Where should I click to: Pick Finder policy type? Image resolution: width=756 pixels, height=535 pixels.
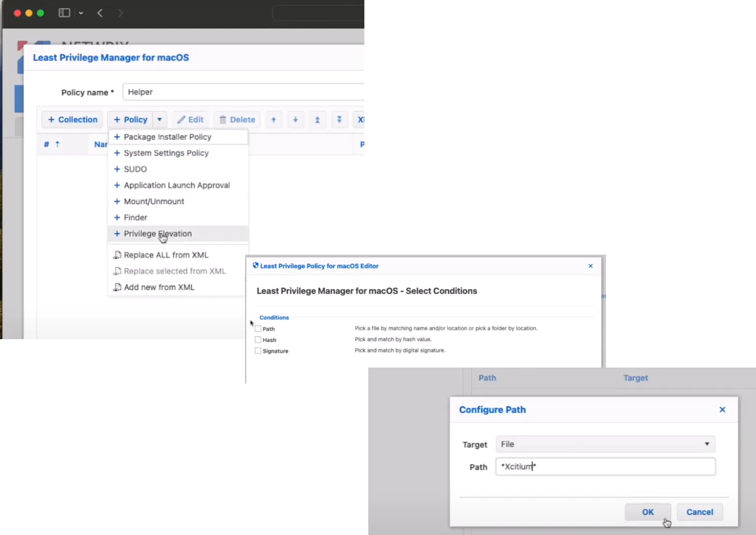[x=178, y=217]
